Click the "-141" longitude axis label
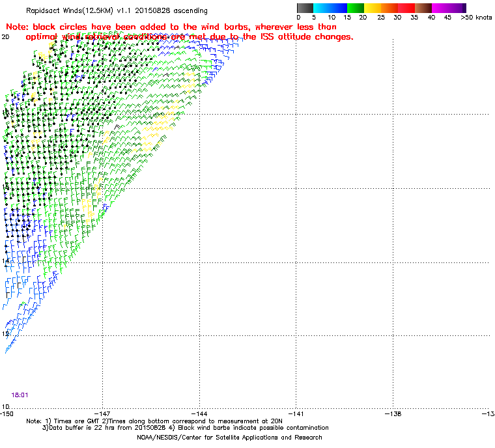Image resolution: width=495 pixels, height=448 pixels. (x=296, y=413)
